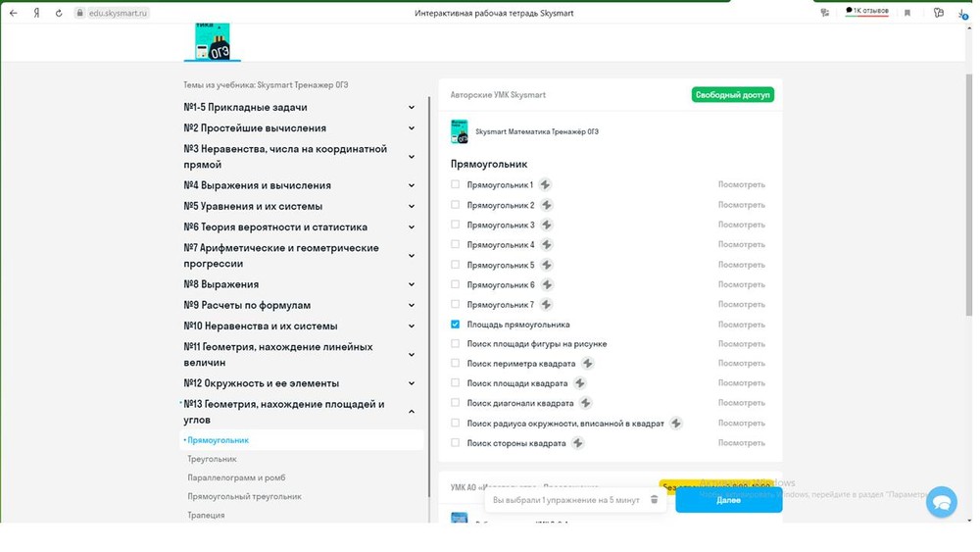Click trash icon to clear selected exercises

[655, 500]
